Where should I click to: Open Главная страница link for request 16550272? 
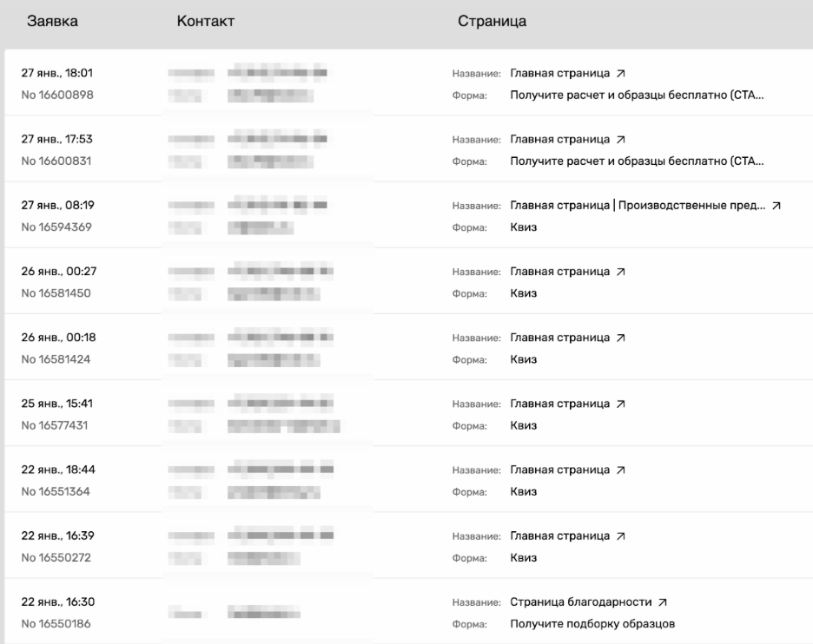pos(559,536)
